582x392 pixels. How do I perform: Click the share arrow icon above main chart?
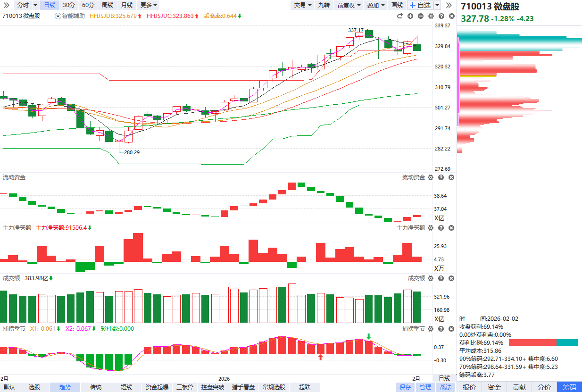[x=400, y=16]
